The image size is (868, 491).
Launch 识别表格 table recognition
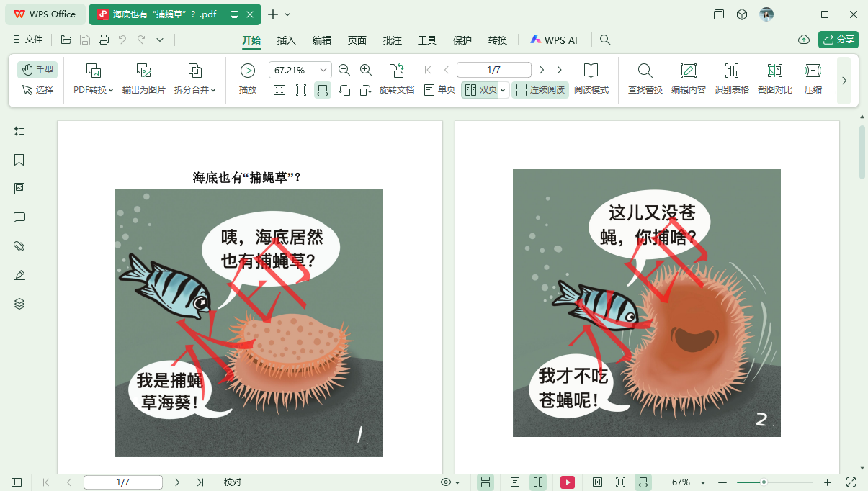[x=732, y=77]
